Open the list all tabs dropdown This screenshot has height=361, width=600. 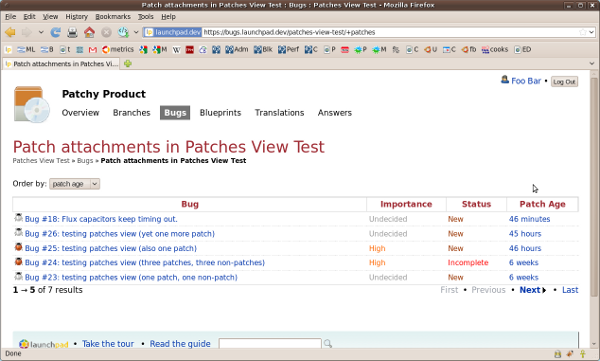(x=592, y=64)
